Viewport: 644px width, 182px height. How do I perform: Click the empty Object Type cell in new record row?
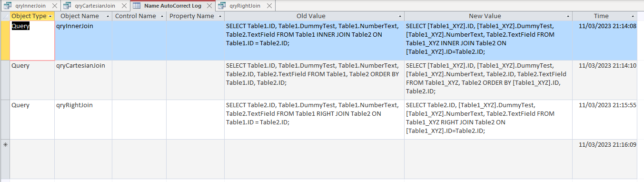[x=32, y=159]
